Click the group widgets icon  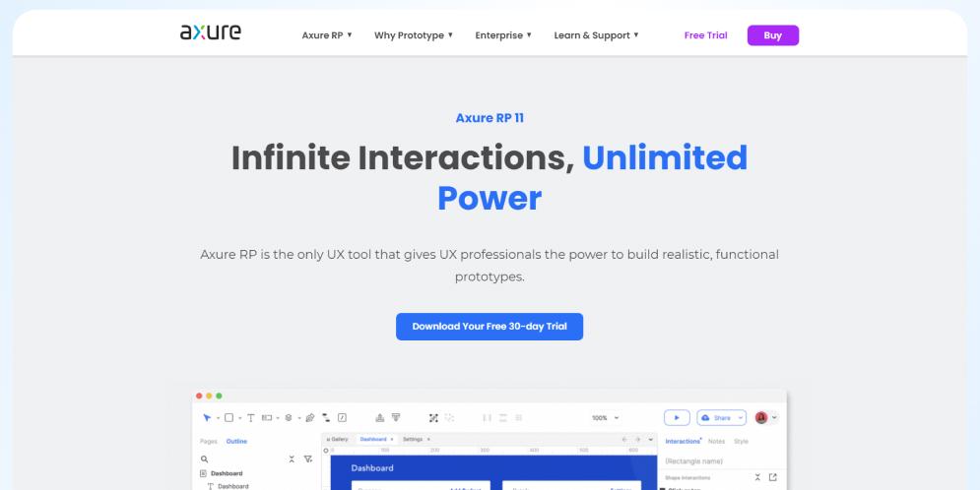(x=433, y=417)
